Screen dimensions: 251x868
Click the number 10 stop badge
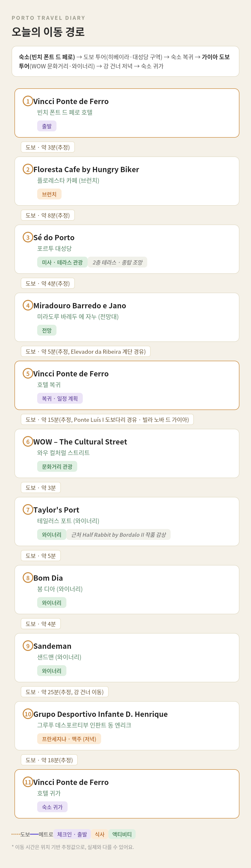[x=28, y=714]
